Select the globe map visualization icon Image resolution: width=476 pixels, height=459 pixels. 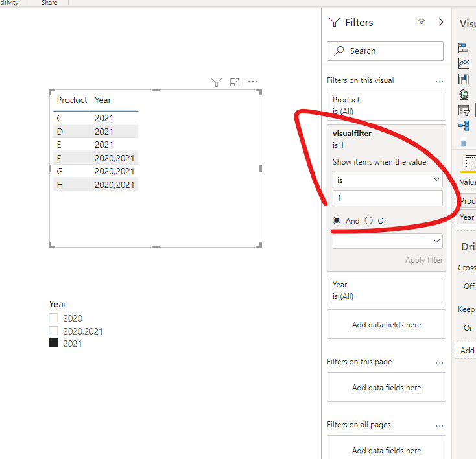(x=464, y=95)
